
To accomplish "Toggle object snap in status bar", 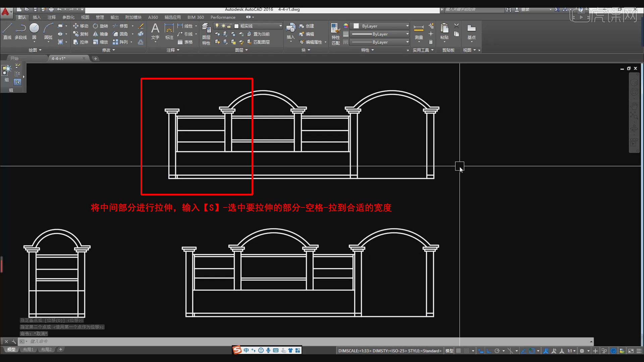I will (x=532, y=351).
